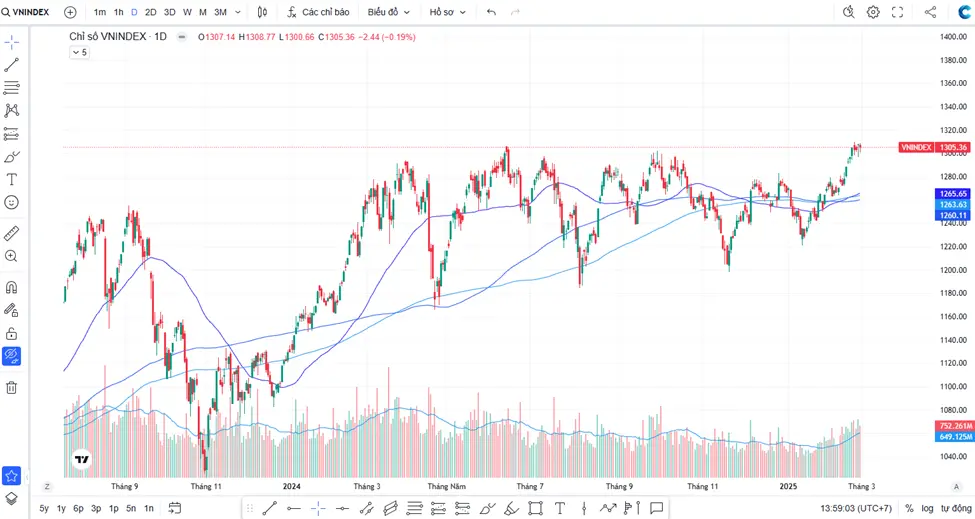Select 1y date range
Screen dimensions: 975x519
(61, 508)
